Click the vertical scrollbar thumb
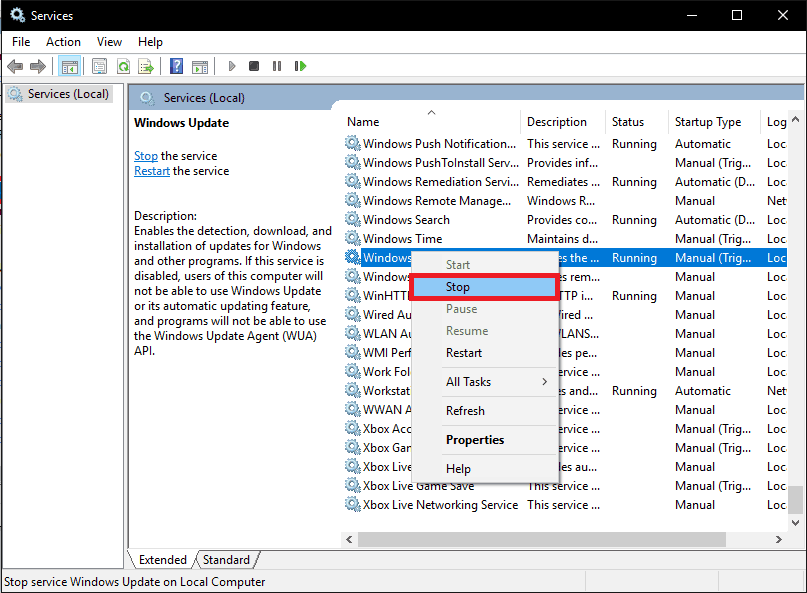 tap(795, 500)
